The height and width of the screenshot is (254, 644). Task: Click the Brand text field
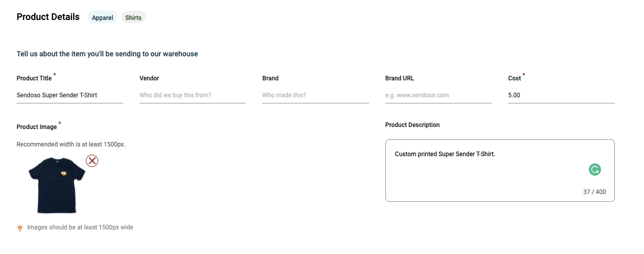(x=315, y=95)
